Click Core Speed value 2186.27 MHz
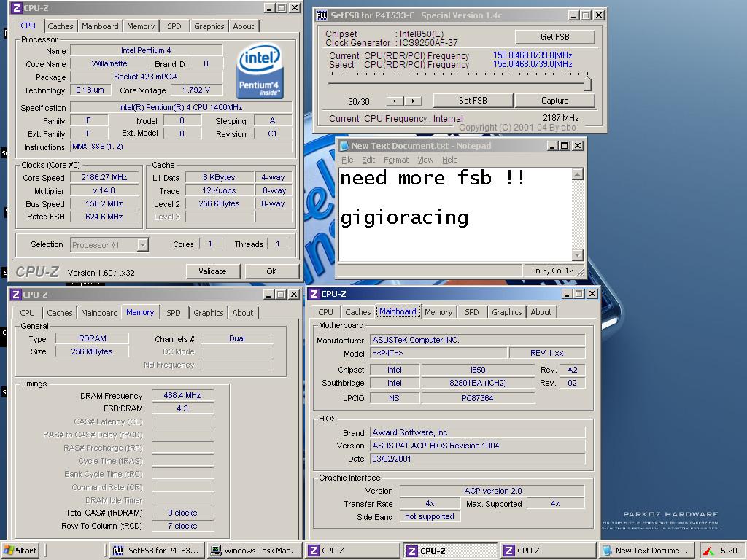The width and height of the screenshot is (747, 560). pyautogui.click(x=104, y=178)
